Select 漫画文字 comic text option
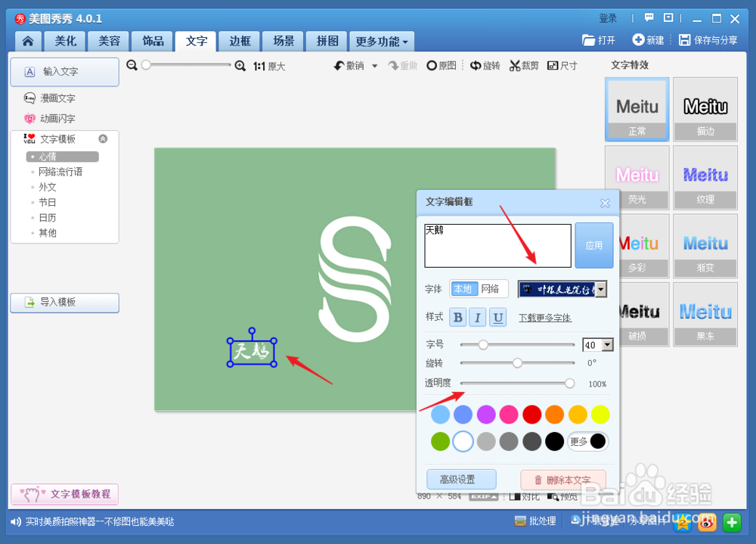The height and width of the screenshot is (544, 756). point(50,98)
